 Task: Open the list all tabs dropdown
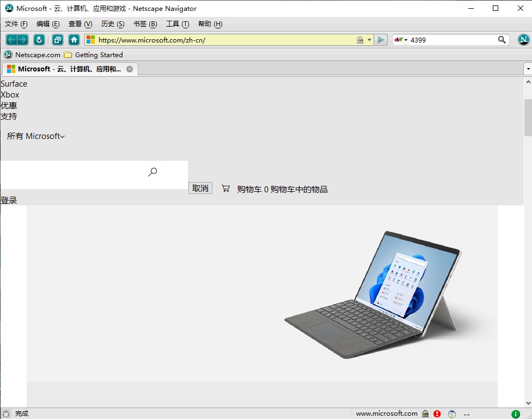(x=528, y=69)
